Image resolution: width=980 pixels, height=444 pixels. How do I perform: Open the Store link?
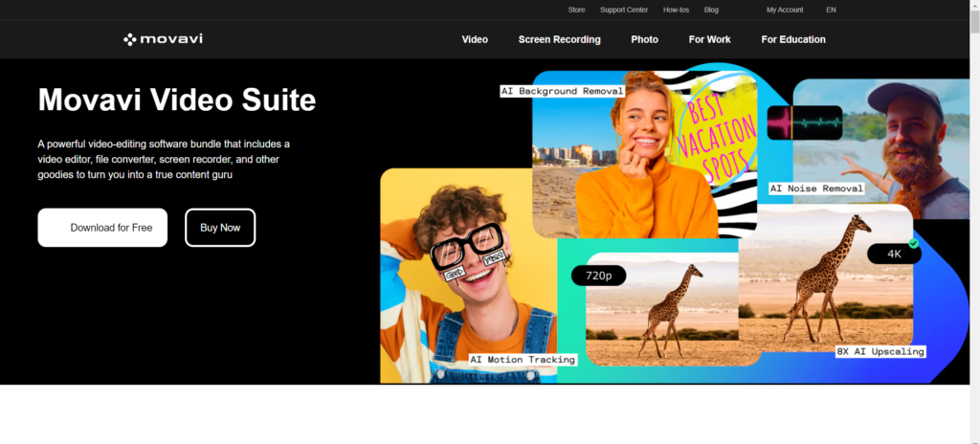pos(576,10)
